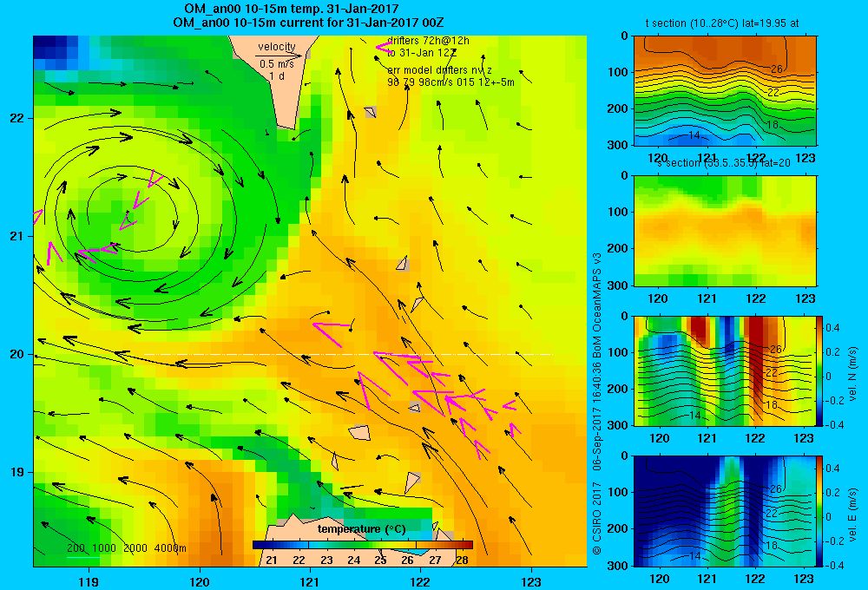Image resolution: width=868 pixels, height=590 pixels.
Task: Click the main map longitude label 123
Action: click(531, 581)
